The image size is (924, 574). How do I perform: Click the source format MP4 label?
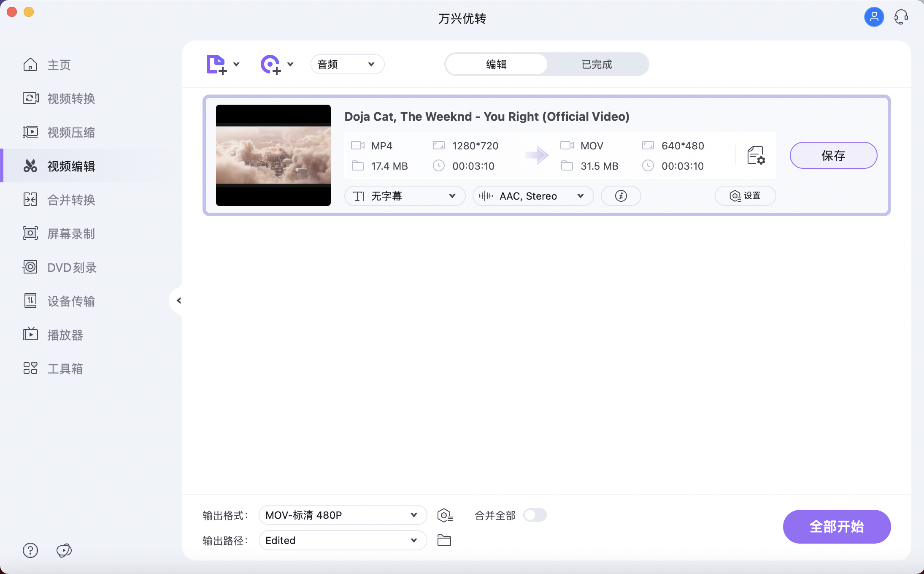point(381,146)
